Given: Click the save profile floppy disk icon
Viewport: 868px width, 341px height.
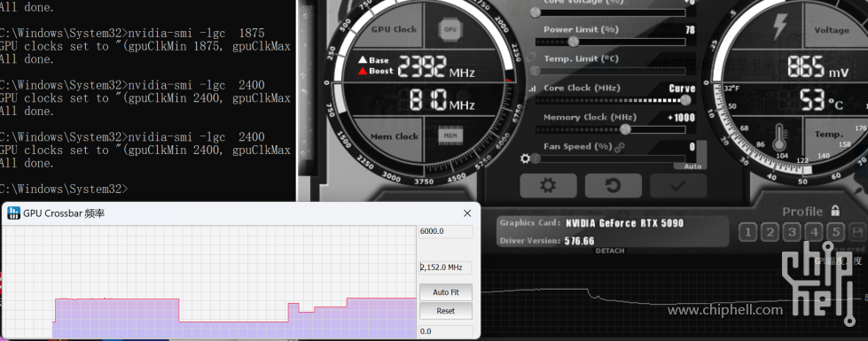Looking at the screenshot, I should click(x=857, y=232).
